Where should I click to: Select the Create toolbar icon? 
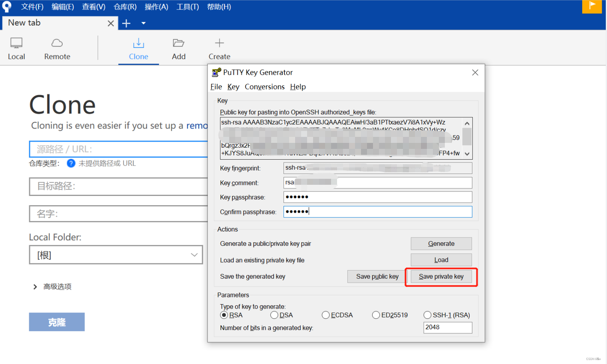[x=219, y=49]
